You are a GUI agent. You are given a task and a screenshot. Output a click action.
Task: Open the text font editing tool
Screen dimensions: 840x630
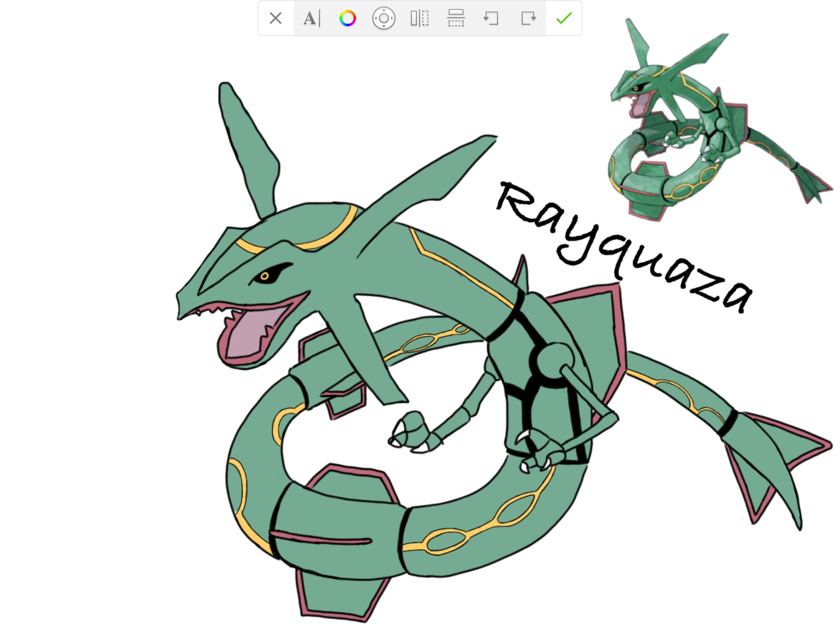312,18
